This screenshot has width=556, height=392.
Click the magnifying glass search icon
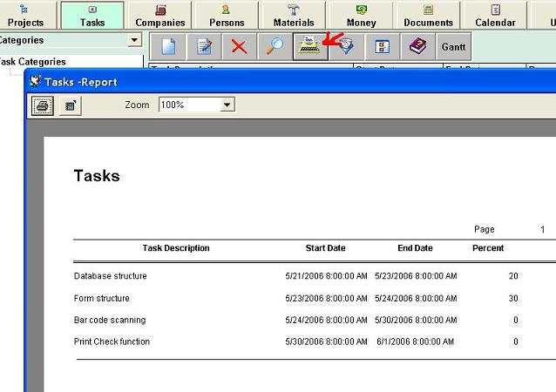[x=275, y=47]
